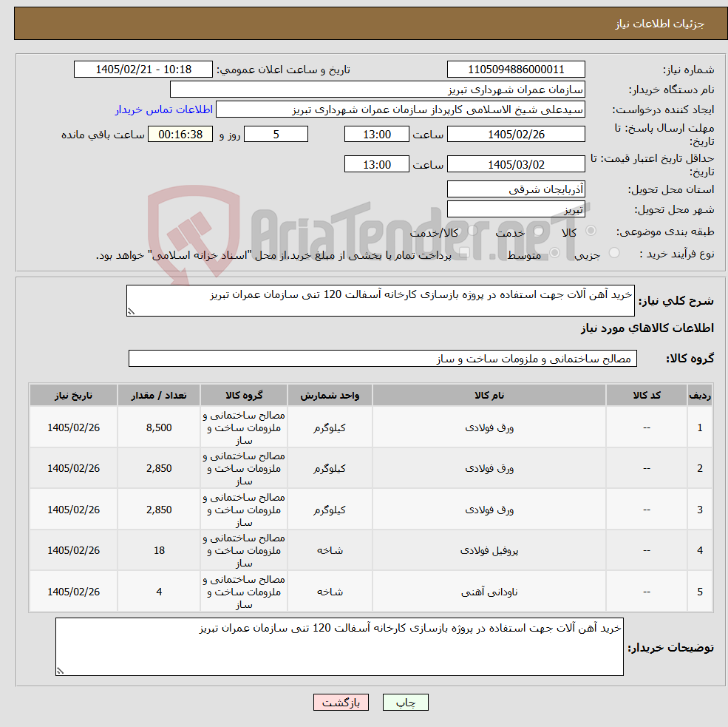
Task: Select the کالا radio button
Action: (591, 231)
